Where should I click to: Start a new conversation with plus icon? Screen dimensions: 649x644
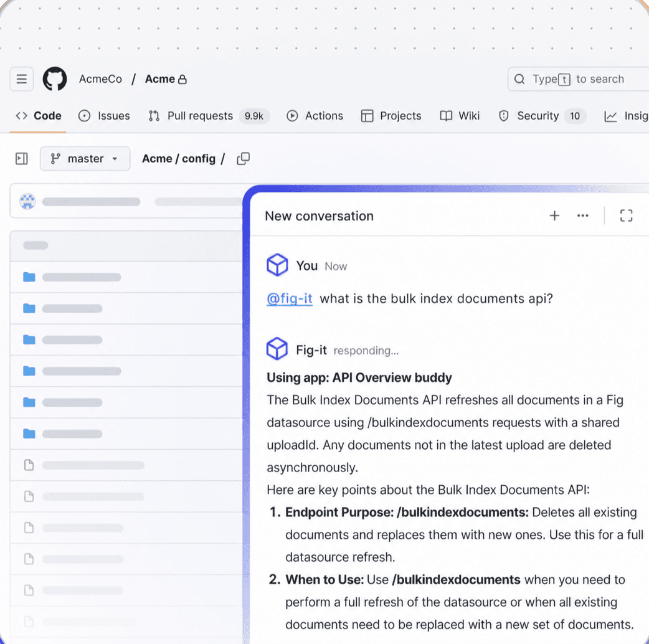pos(554,215)
